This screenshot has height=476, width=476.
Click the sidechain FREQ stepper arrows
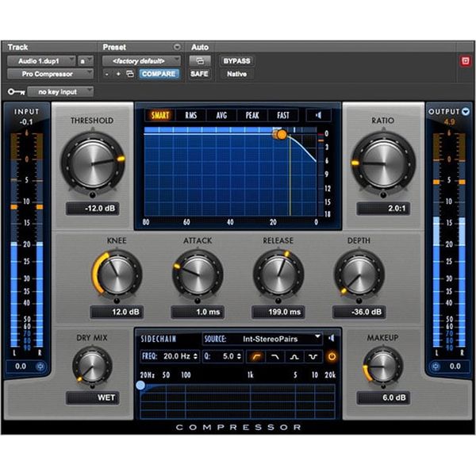pyautogui.click(x=195, y=356)
